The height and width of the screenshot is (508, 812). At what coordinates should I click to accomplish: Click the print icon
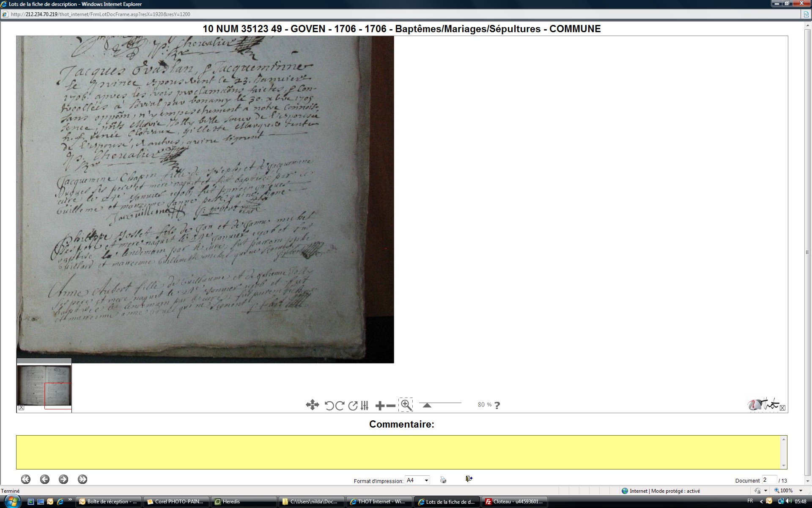point(443,480)
